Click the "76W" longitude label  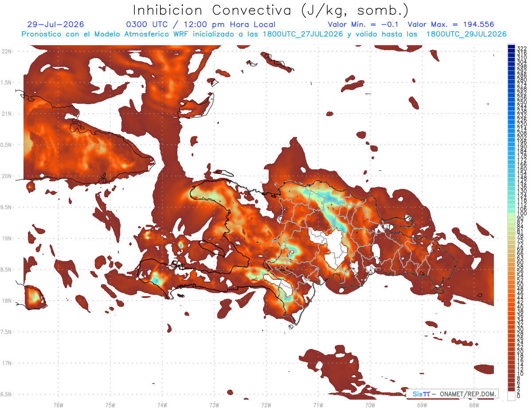click(58, 405)
